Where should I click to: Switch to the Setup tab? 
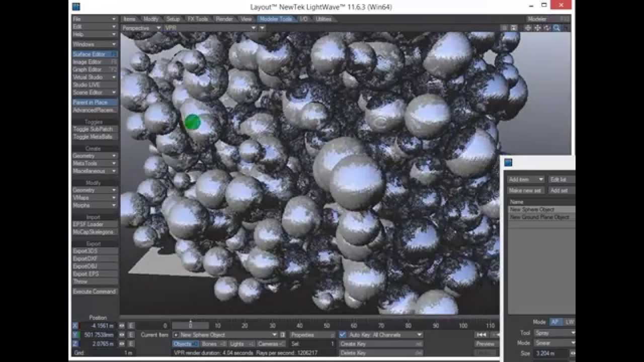click(173, 19)
